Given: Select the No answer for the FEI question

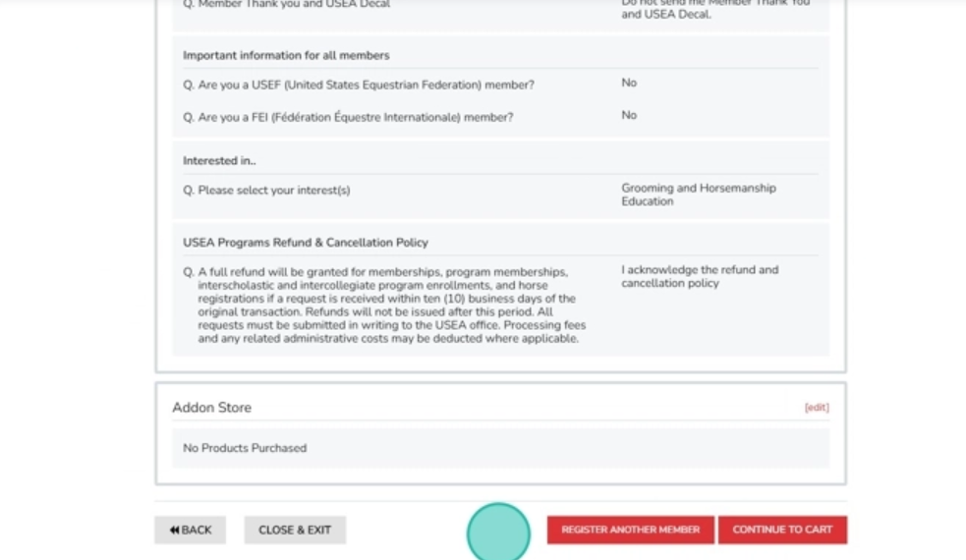Looking at the screenshot, I should (629, 116).
